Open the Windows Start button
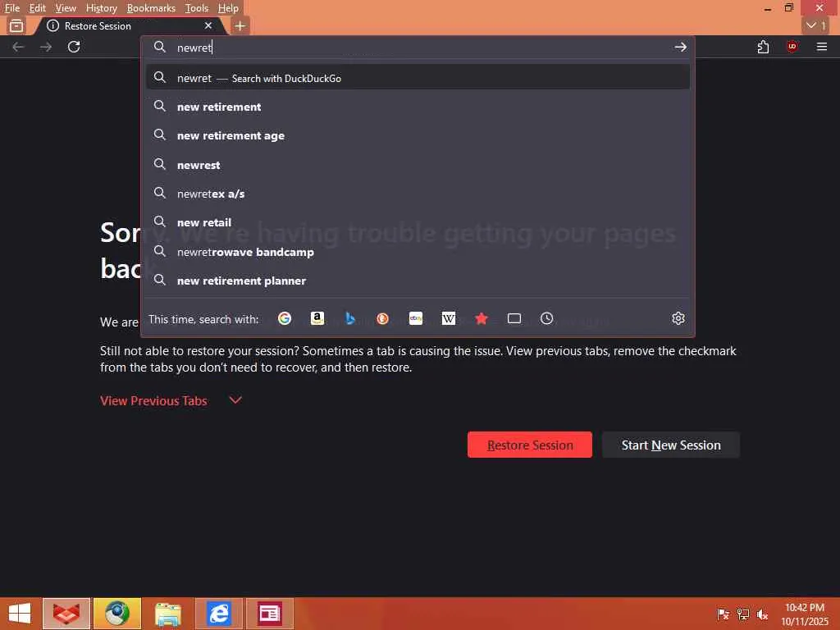 [20, 614]
